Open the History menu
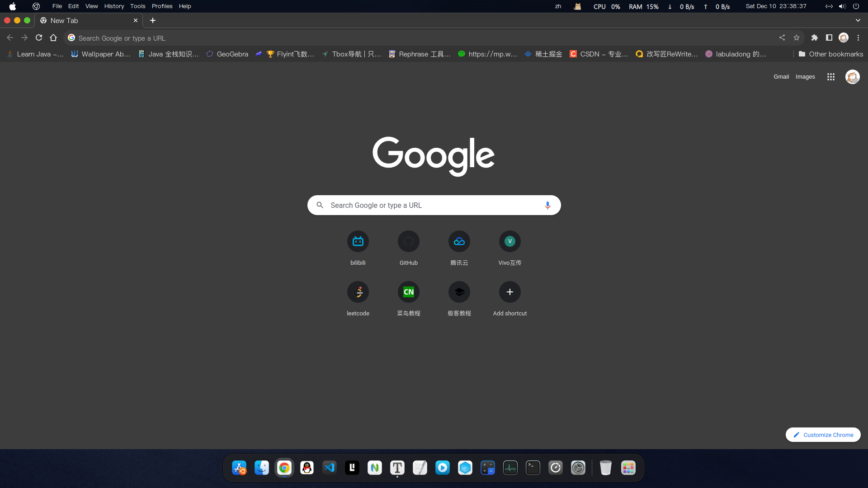Viewport: 868px width, 488px height. coord(114,6)
